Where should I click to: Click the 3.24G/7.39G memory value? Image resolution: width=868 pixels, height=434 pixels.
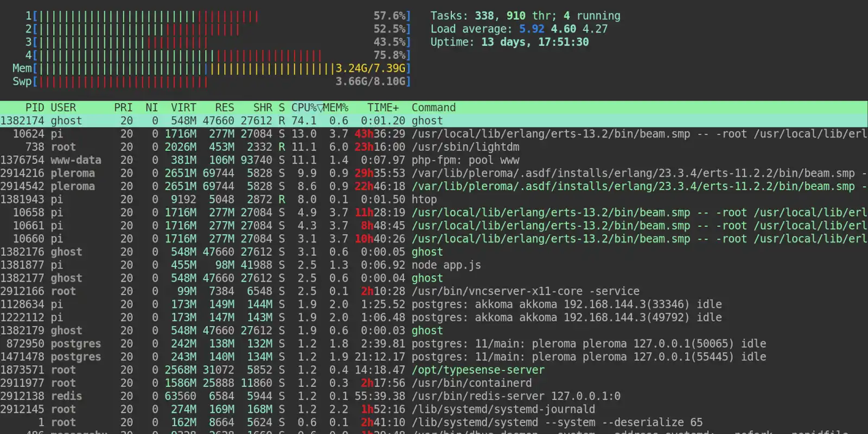pos(371,68)
